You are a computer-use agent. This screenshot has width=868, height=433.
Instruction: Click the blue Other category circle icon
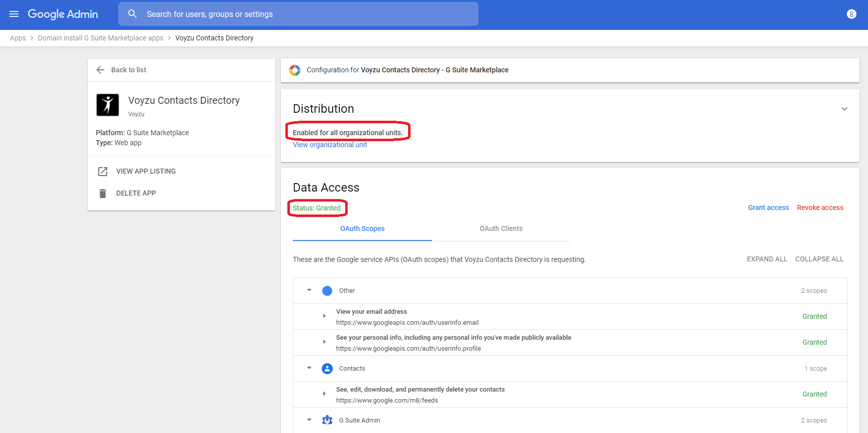(327, 291)
